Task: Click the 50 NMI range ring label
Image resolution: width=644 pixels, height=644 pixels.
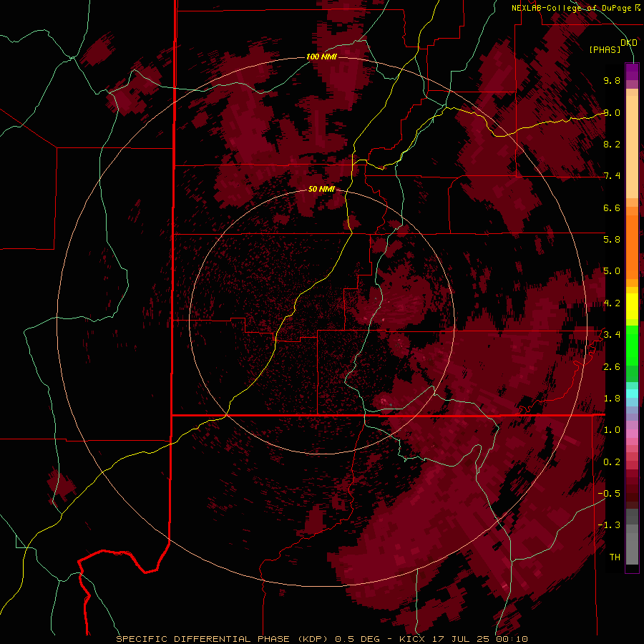Action: click(x=321, y=189)
